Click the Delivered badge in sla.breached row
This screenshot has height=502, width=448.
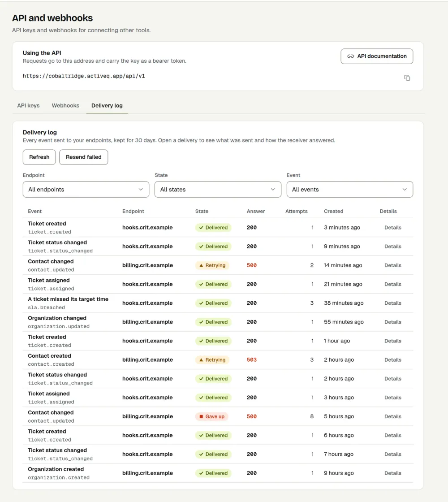(213, 303)
